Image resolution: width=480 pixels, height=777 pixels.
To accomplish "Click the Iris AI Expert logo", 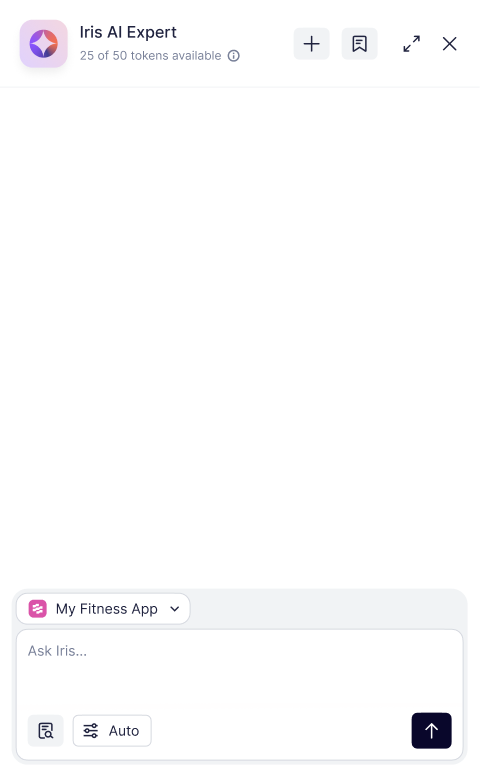I will (44, 44).
